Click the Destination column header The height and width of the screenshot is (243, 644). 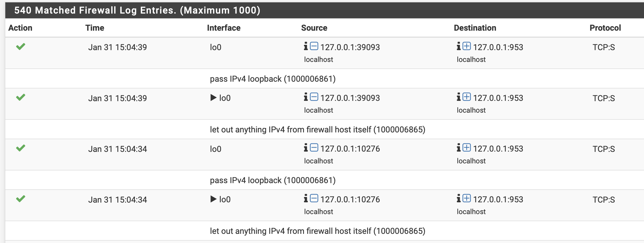pos(475,28)
